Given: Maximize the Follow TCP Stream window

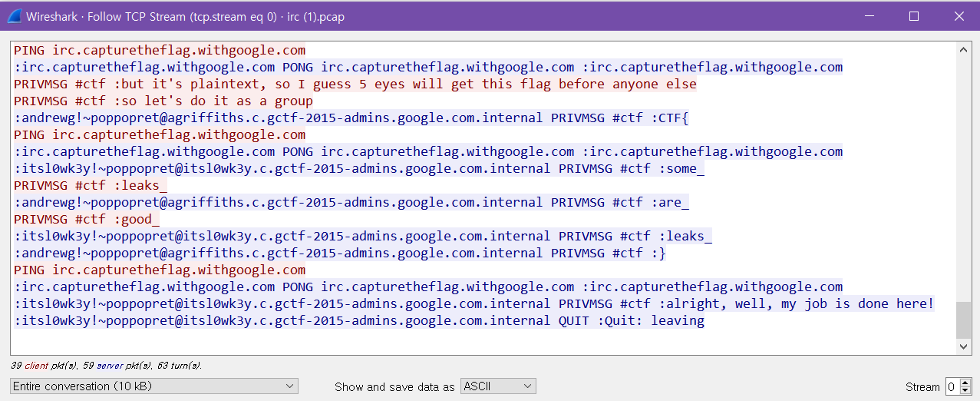Looking at the screenshot, I should click(x=913, y=16).
